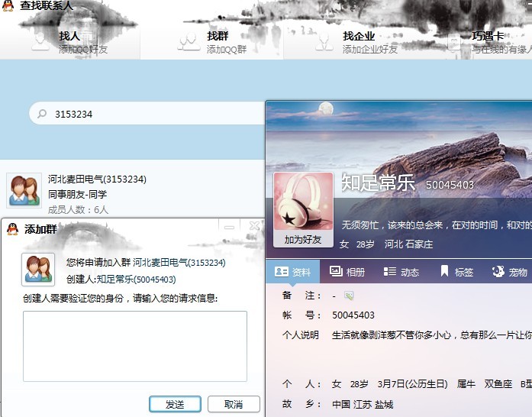Click the 宠物 panda icon
Image resolution: width=532 pixels, height=417 pixels.
tap(498, 271)
